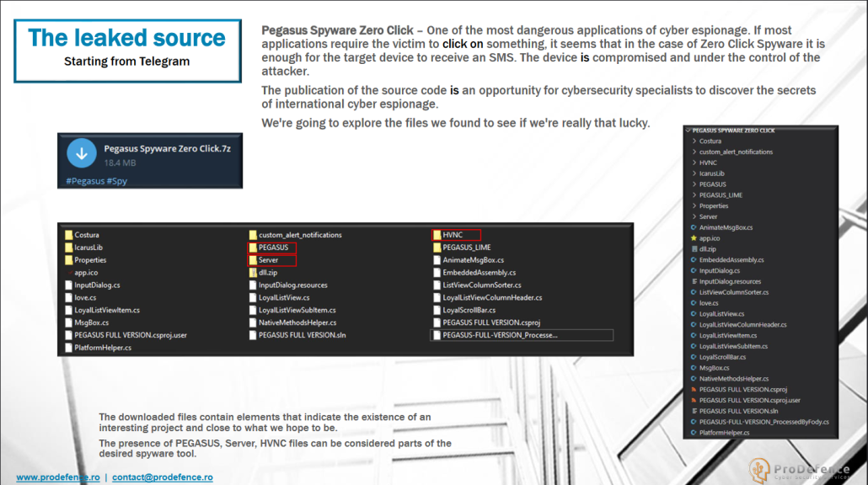This screenshot has height=485, width=868.
Task: Click the star icon beside app.ico in tree
Action: coord(694,238)
